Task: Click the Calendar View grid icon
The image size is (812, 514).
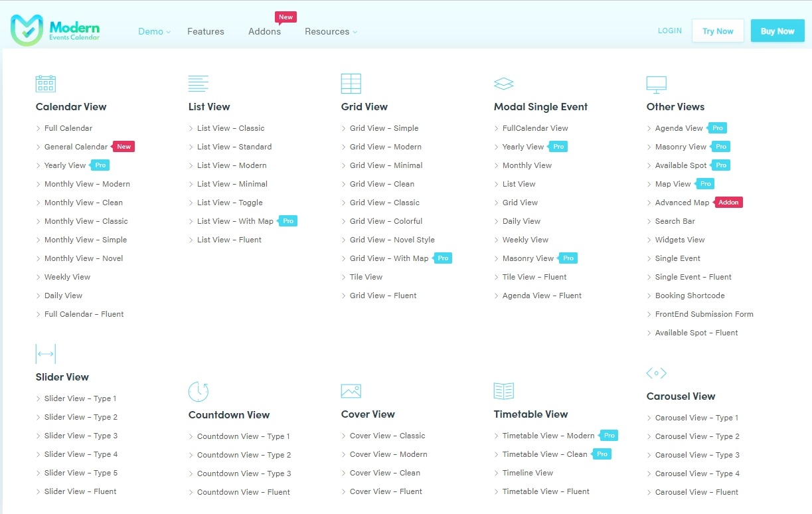Action: click(45, 84)
